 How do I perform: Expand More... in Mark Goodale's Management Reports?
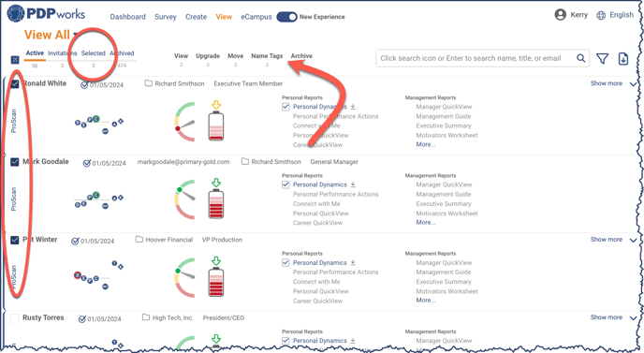tap(426, 222)
